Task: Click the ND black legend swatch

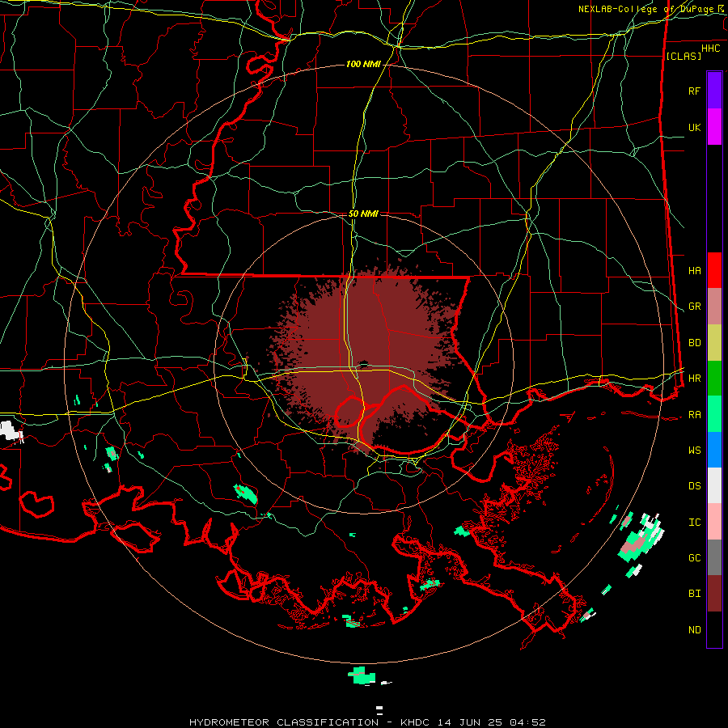Action: 714,629
